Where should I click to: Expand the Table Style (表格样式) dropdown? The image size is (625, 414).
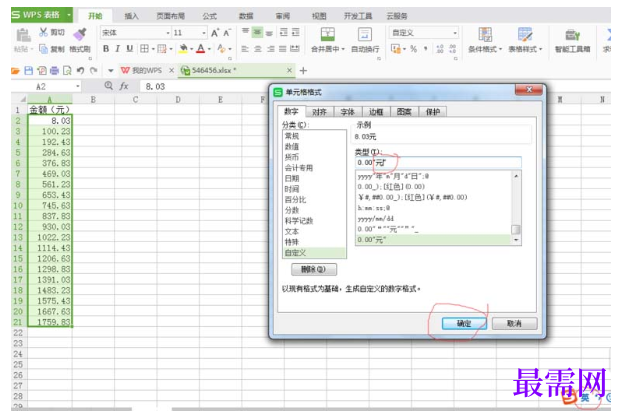click(x=541, y=49)
